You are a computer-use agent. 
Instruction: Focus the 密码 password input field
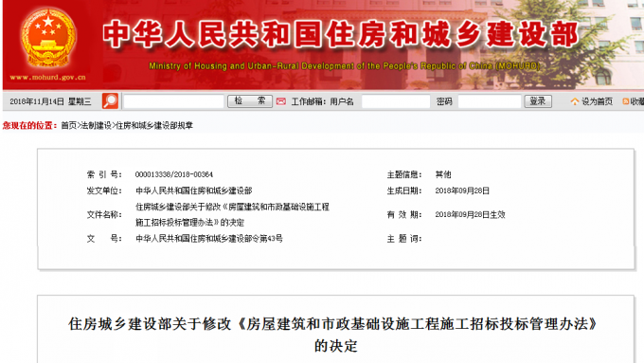[x=490, y=101]
